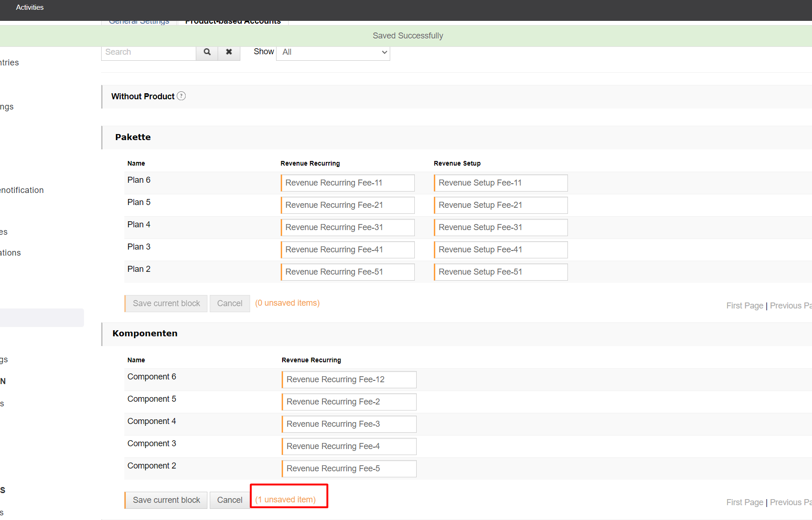Image resolution: width=812 pixels, height=520 pixels.
Task: Select the 'Component 5' name cell
Action: [x=152, y=399]
